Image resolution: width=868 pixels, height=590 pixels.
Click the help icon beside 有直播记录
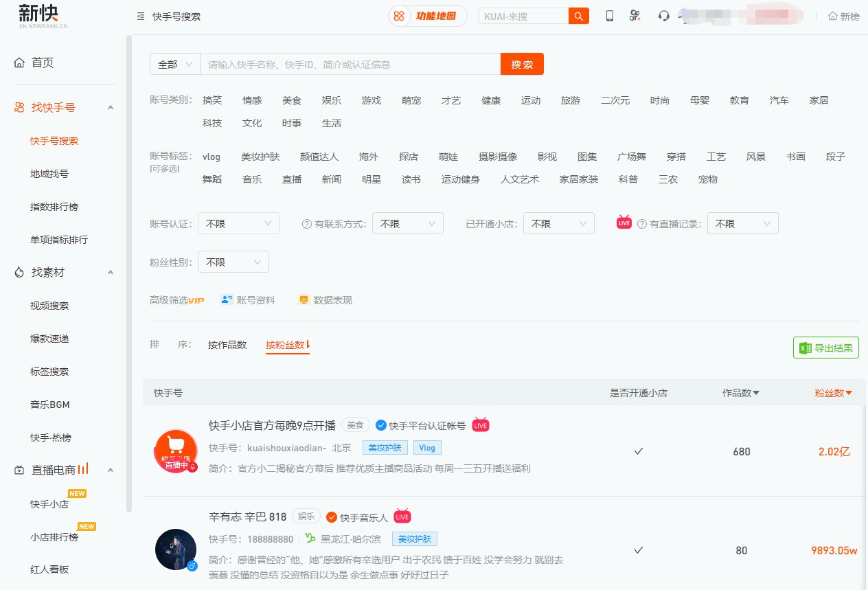[x=642, y=224]
